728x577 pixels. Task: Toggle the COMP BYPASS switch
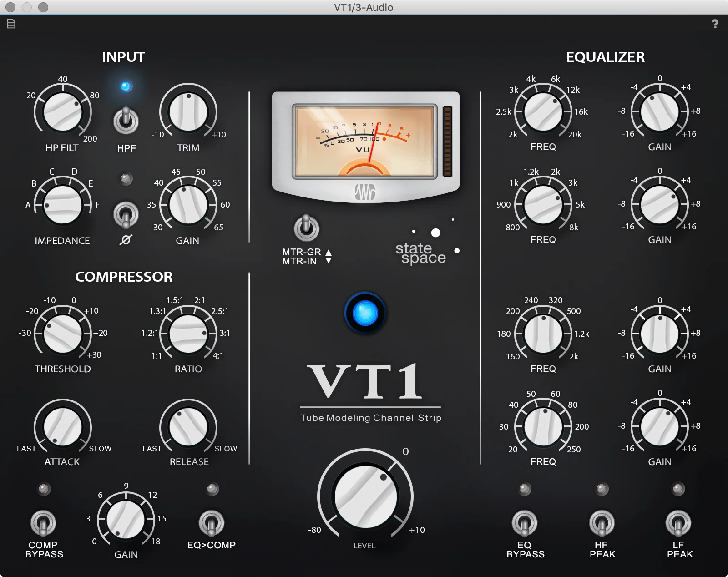tap(43, 523)
